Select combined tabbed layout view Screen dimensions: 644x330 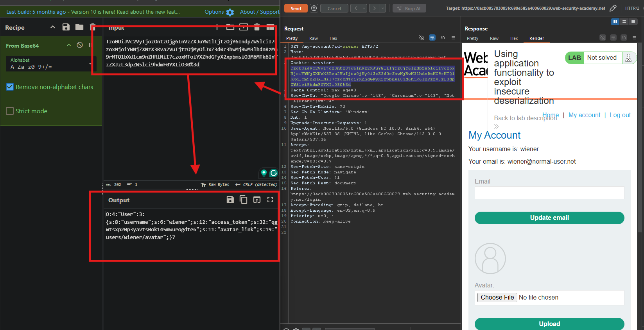(x=633, y=21)
